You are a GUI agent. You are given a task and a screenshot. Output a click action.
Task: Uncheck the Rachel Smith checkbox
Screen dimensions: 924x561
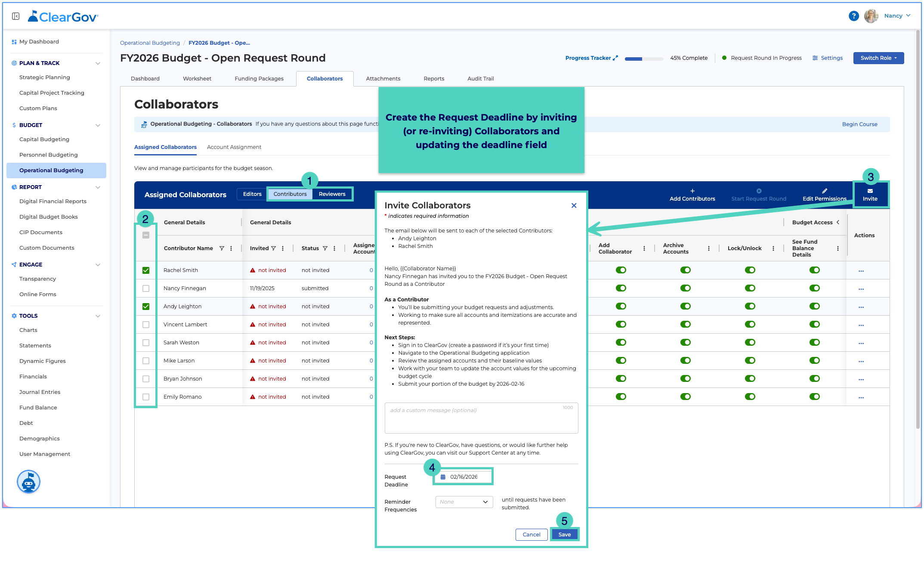coord(146,270)
